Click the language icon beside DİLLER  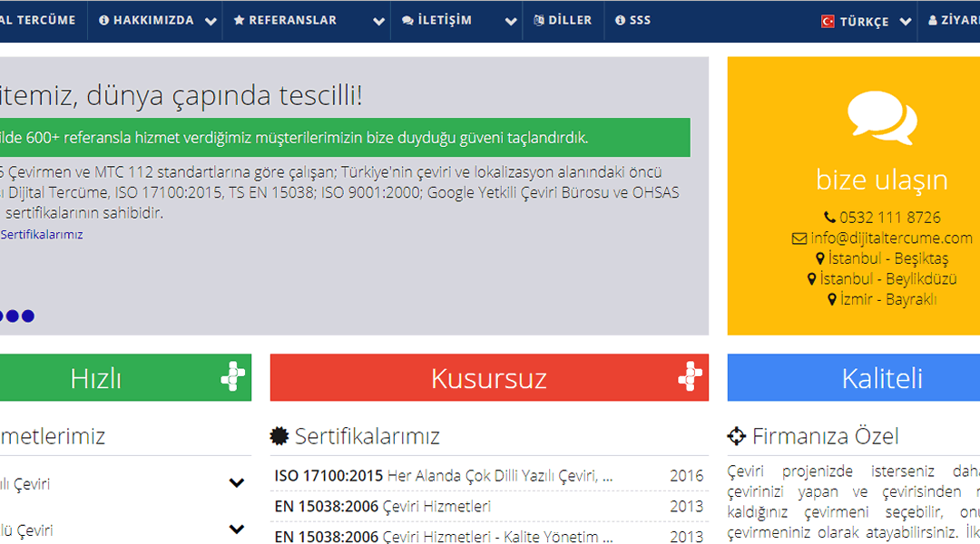539,21
